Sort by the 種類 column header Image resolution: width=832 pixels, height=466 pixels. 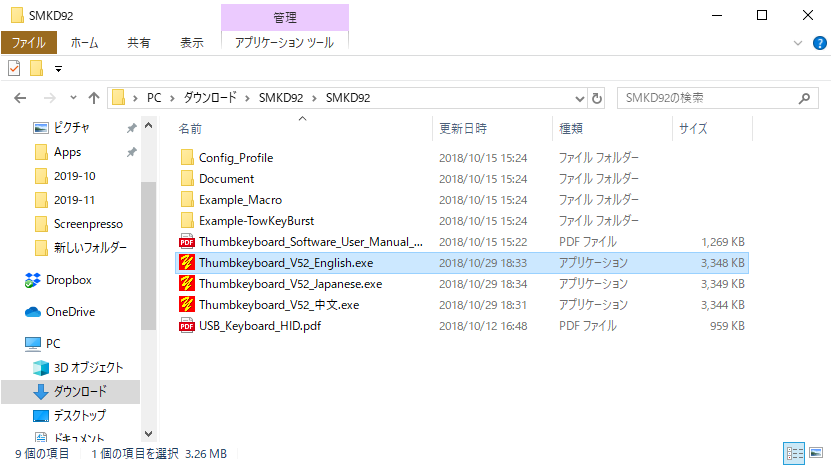point(571,128)
